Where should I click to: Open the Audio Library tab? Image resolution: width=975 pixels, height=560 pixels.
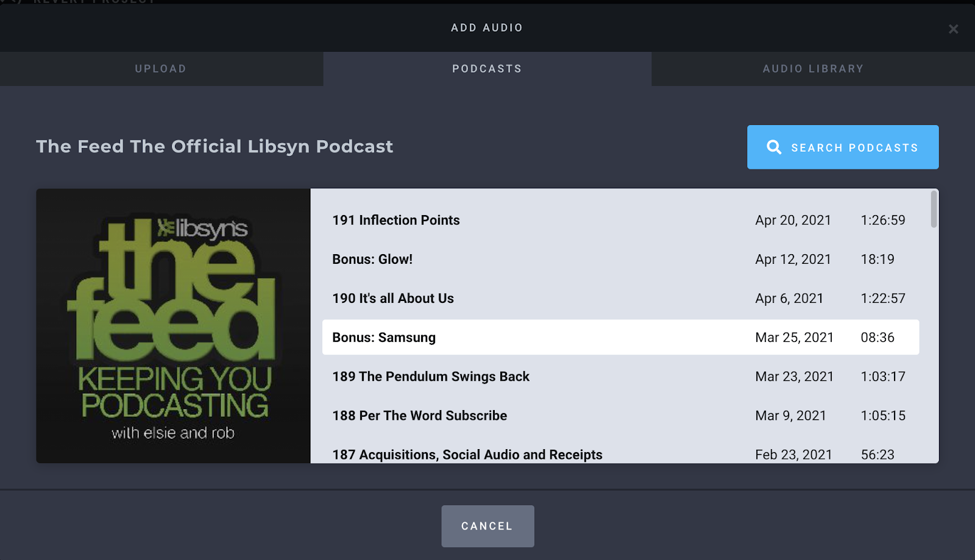coord(813,69)
